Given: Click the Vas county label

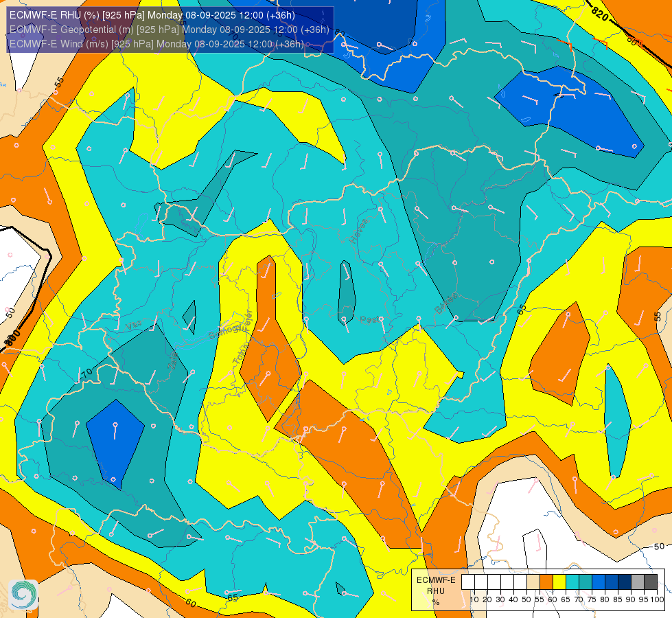Looking at the screenshot, I should click(134, 326).
